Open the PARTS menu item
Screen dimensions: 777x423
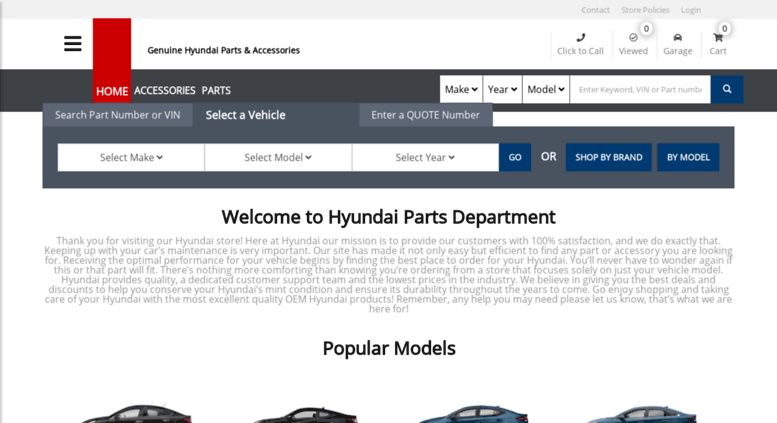[216, 91]
